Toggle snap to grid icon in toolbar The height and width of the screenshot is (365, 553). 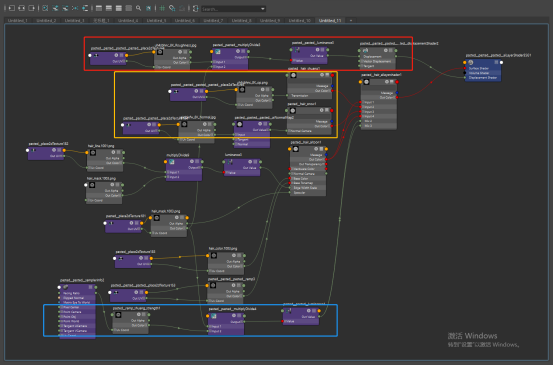[172, 8]
